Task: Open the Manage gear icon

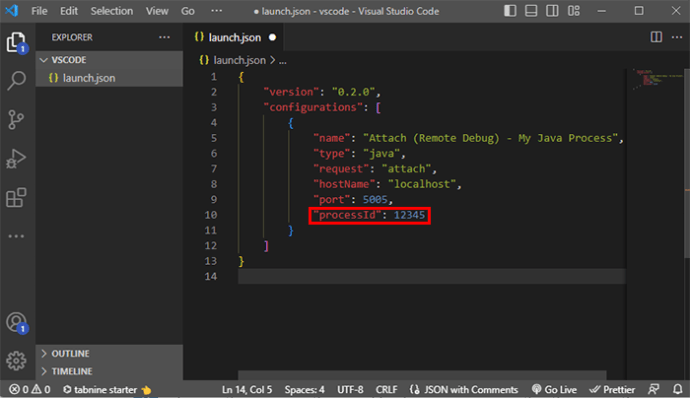Action: (x=16, y=361)
